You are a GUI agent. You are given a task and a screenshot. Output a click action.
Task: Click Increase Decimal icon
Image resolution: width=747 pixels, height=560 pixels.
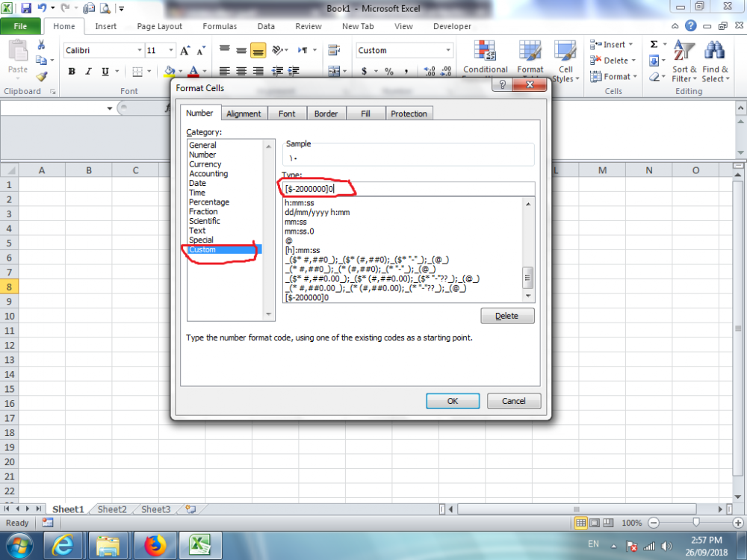pyautogui.click(x=430, y=72)
